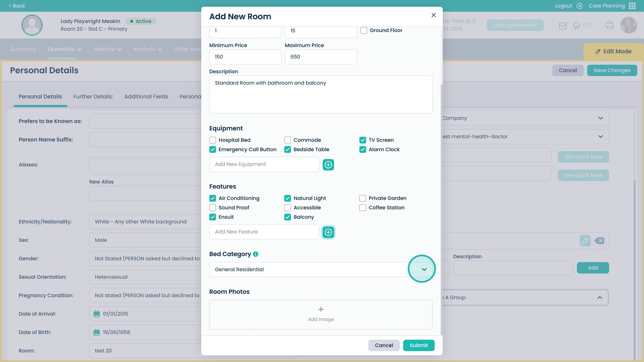Submit the new room form
This screenshot has width=644, height=362.
419,346
